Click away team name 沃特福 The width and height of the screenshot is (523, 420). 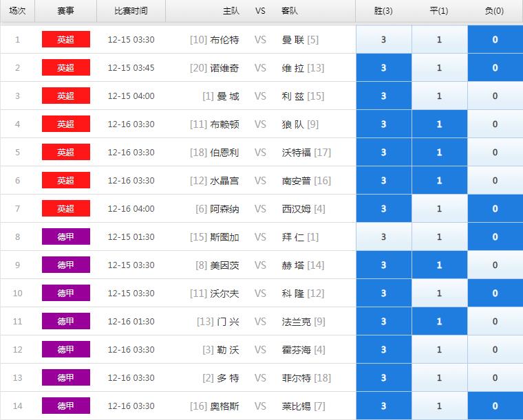296,153
